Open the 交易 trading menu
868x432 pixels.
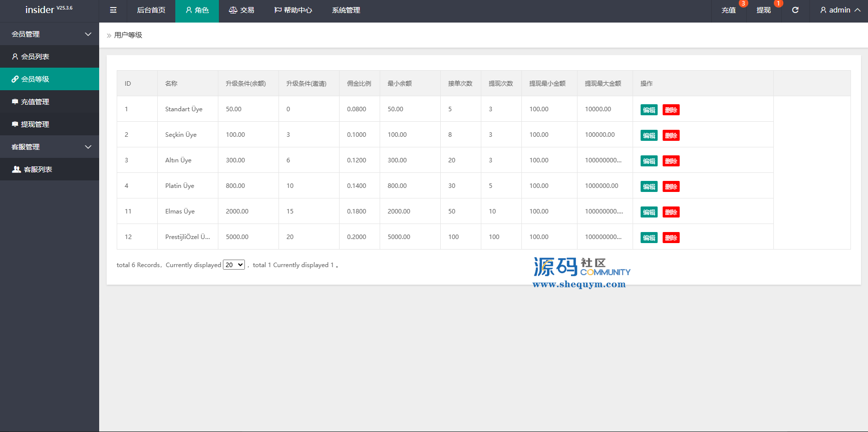[241, 10]
